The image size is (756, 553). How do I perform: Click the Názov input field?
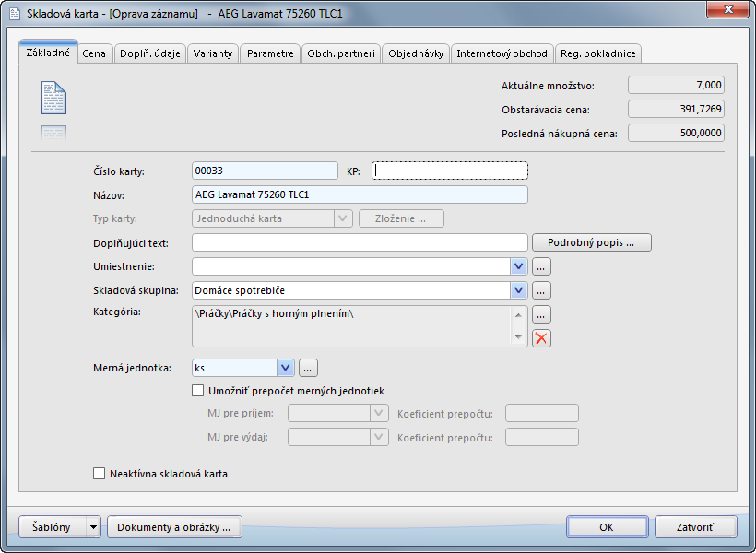tap(360, 194)
